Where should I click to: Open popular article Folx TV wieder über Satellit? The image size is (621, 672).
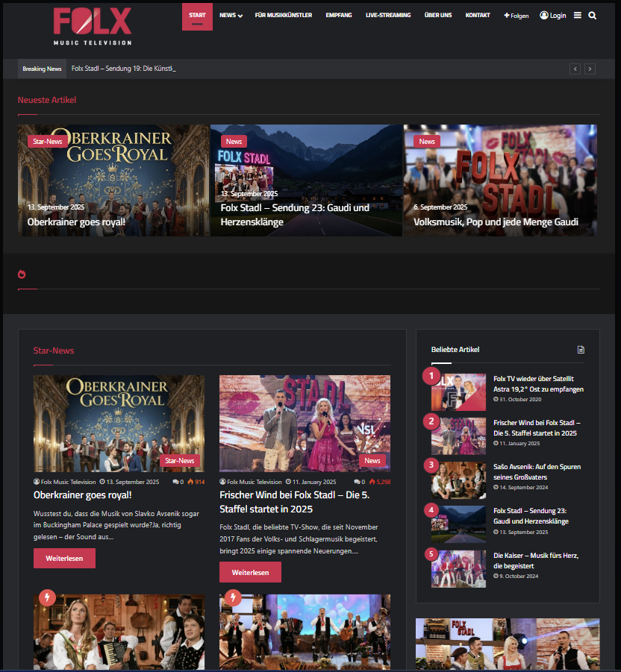tap(538, 384)
